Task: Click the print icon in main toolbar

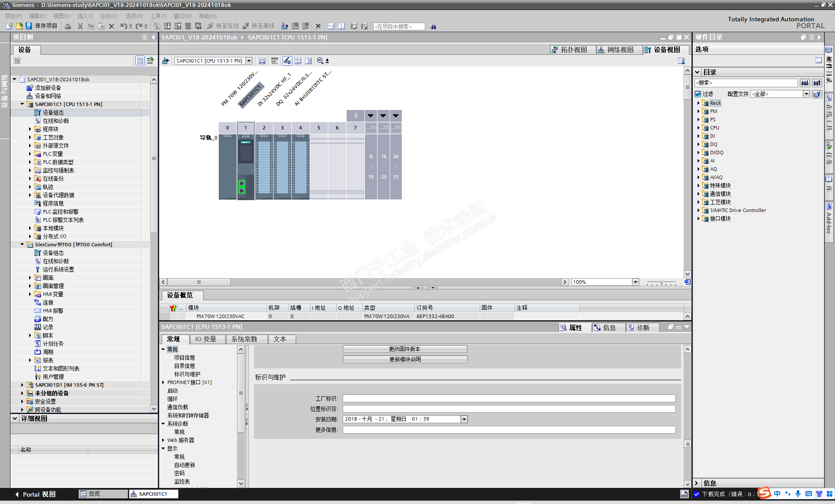Action: (x=68, y=26)
